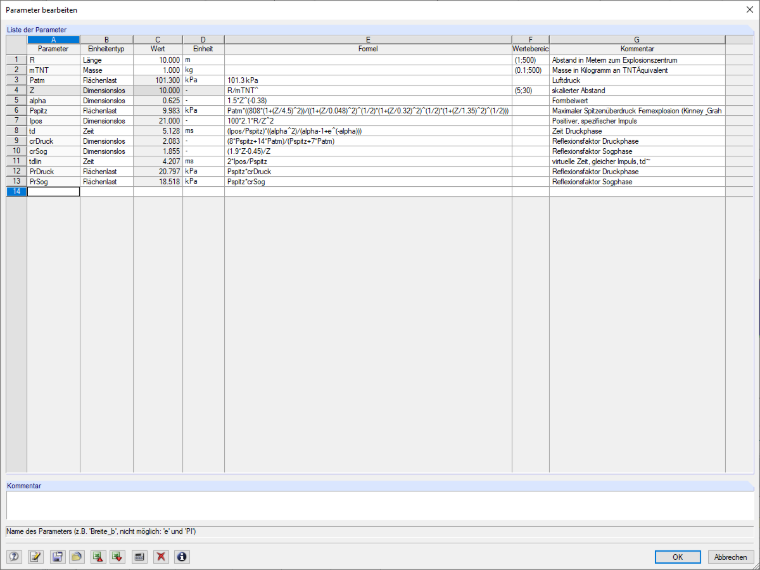Select column A header
Image resolution: width=760 pixels, height=570 pixels.
point(53,40)
